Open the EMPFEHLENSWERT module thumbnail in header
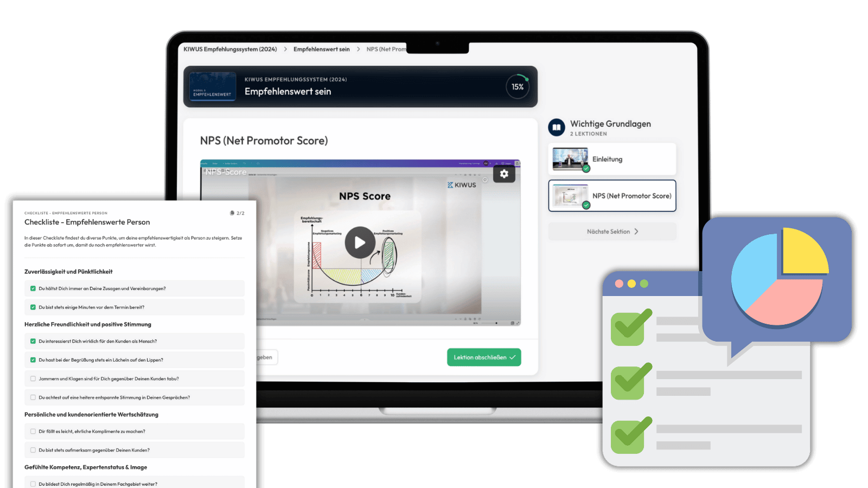Screen dimensions: 868x488 click(213, 86)
